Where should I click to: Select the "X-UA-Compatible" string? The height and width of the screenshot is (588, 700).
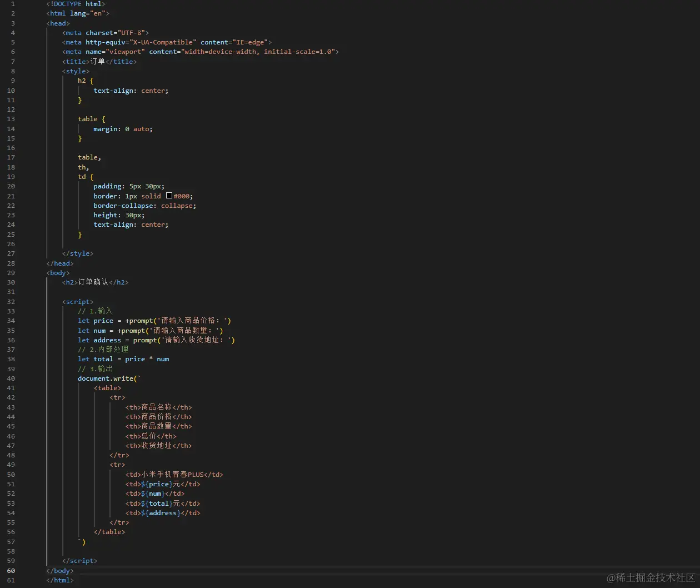(163, 42)
